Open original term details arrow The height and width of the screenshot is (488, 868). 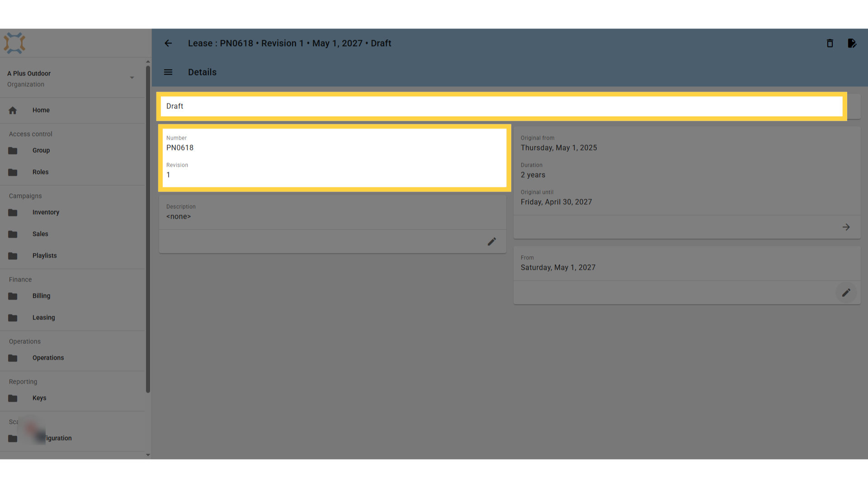(846, 227)
